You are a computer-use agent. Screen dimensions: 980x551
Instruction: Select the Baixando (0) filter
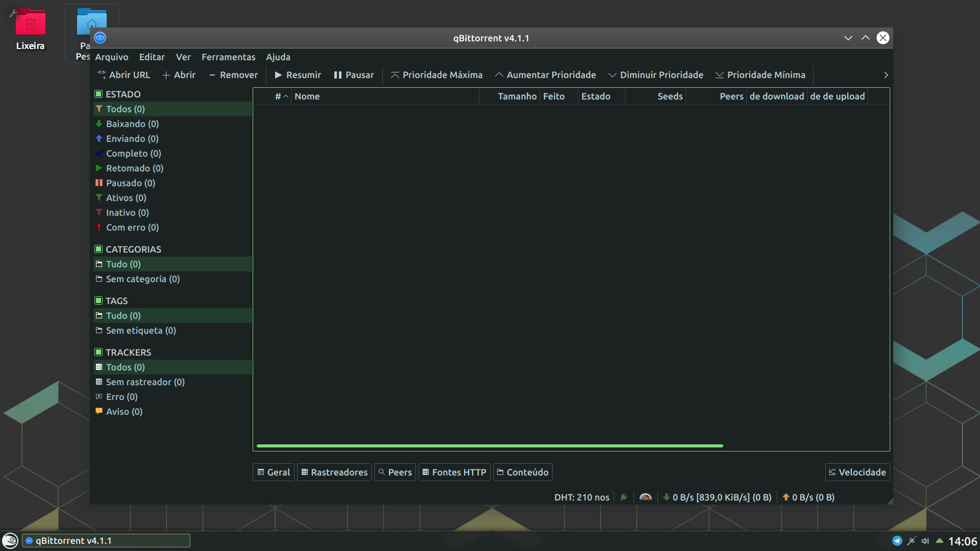point(173,124)
